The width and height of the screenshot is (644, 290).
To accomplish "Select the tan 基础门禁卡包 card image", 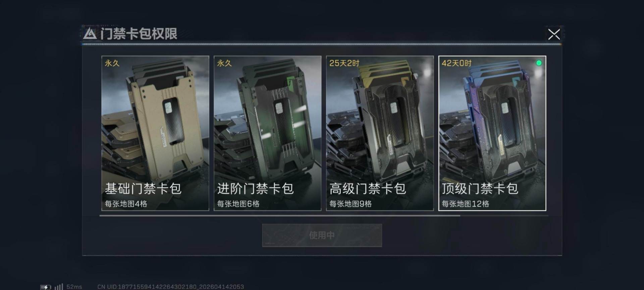I will (x=155, y=133).
